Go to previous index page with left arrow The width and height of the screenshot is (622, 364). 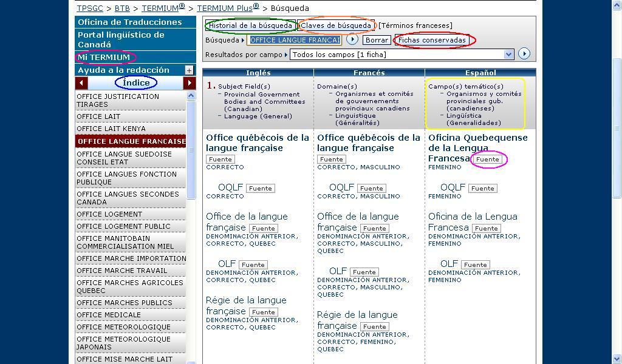[x=81, y=83]
